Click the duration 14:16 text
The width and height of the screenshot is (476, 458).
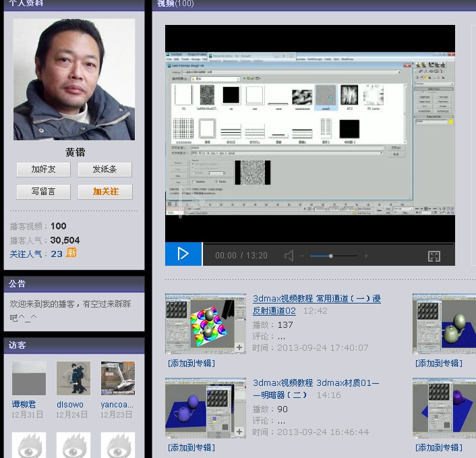(x=329, y=395)
